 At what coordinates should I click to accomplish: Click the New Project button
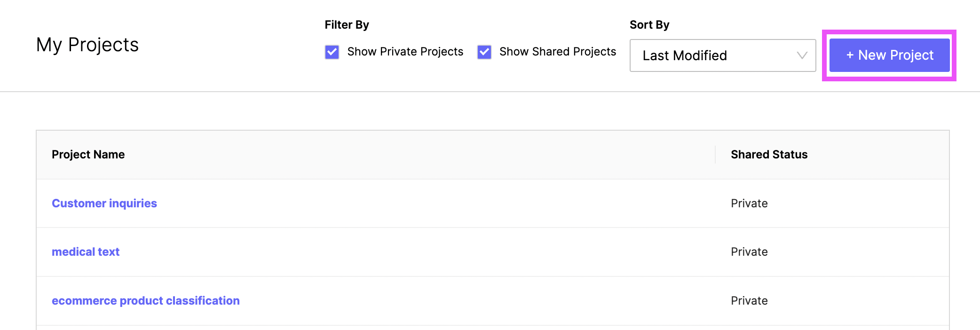pyautogui.click(x=889, y=55)
